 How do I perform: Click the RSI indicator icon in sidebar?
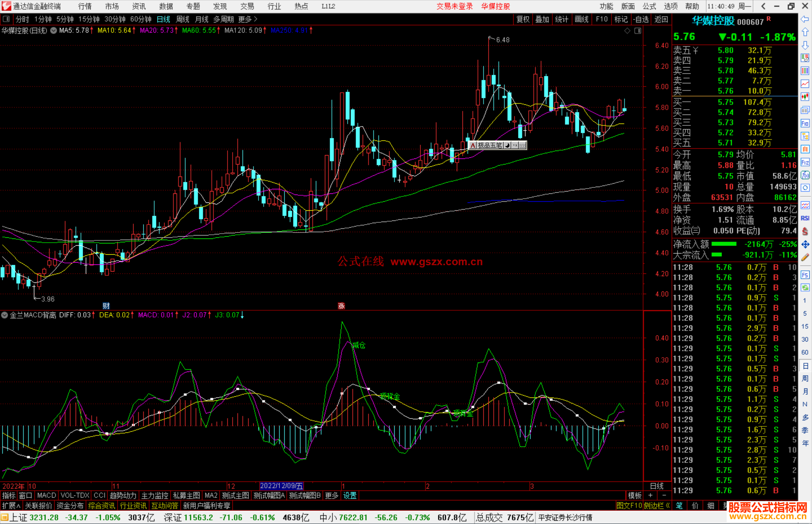pyautogui.click(x=805, y=218)
